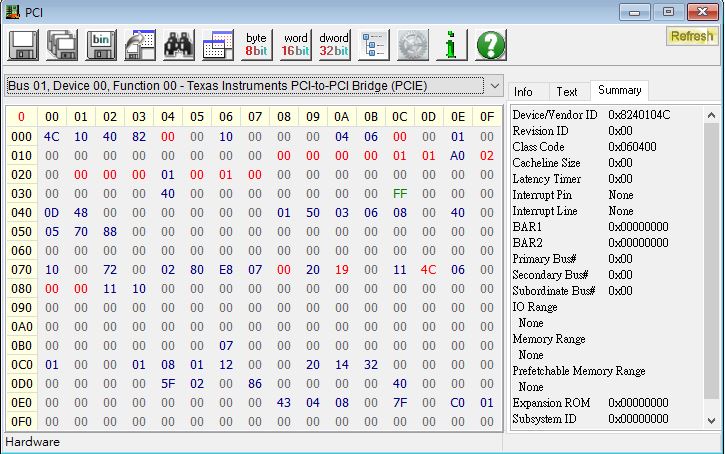This screenshot has height=454, width=725.
Task: Click the table windows layout icon
Action: tap(218, 45)
